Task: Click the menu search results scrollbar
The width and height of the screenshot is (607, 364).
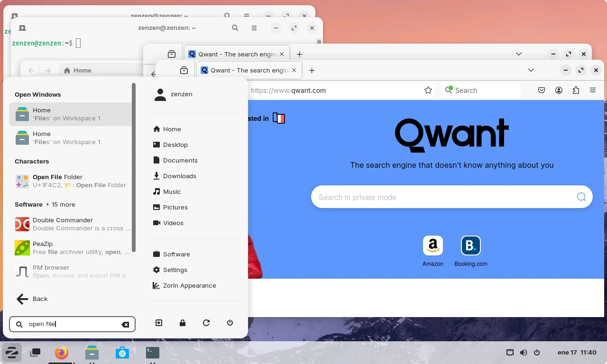Action: click(x=134, y=168)
